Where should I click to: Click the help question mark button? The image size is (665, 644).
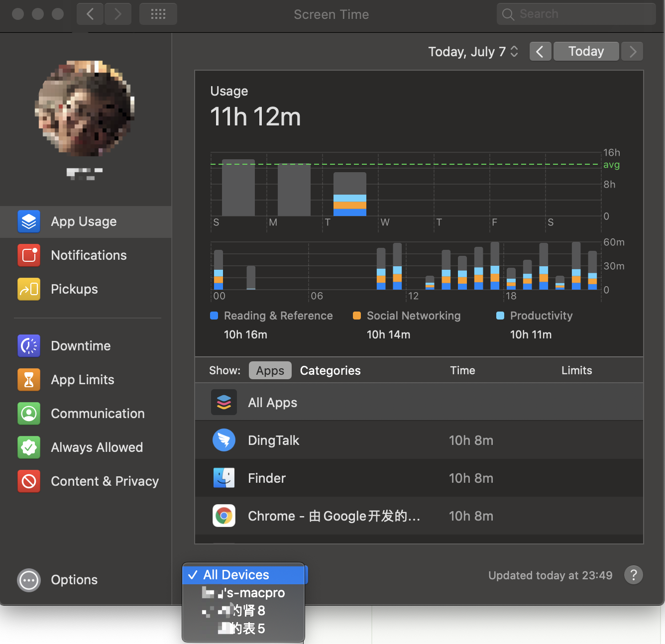click(x=633, y=575)
